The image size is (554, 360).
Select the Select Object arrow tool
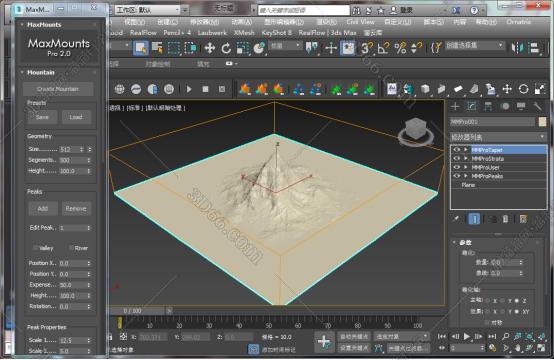141,48
